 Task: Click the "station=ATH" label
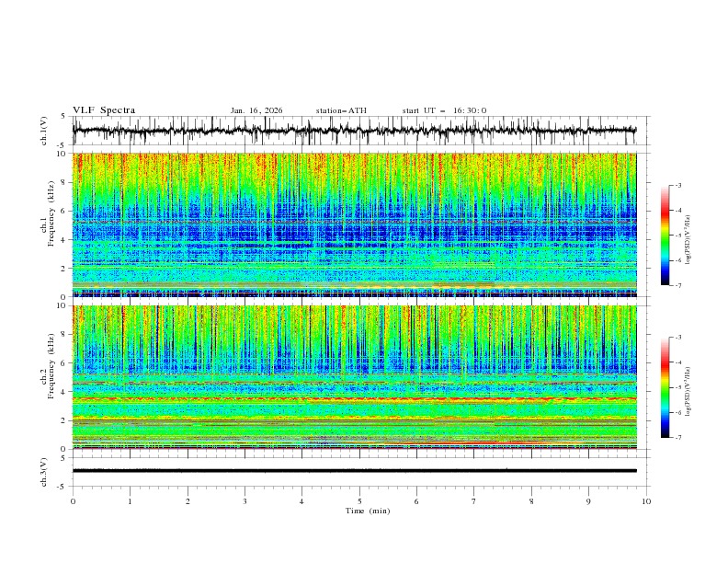pyautogui.click(x=341, y=110)
